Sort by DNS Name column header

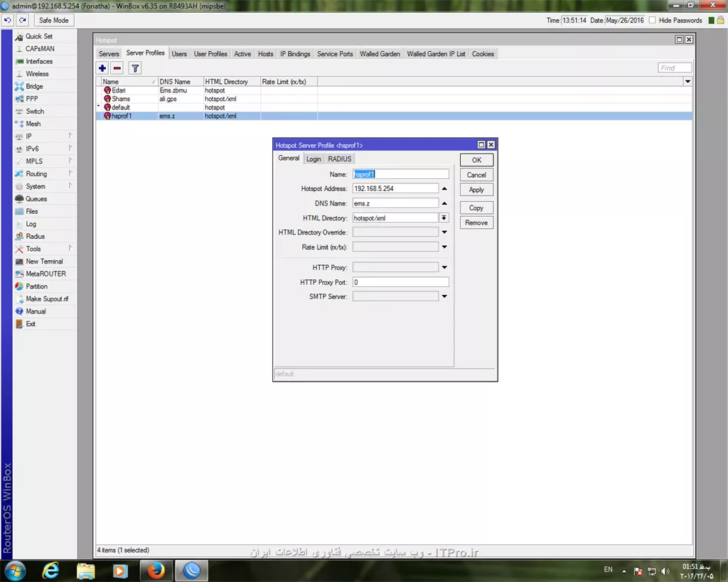pyautogui.click(x=180, y=82)
